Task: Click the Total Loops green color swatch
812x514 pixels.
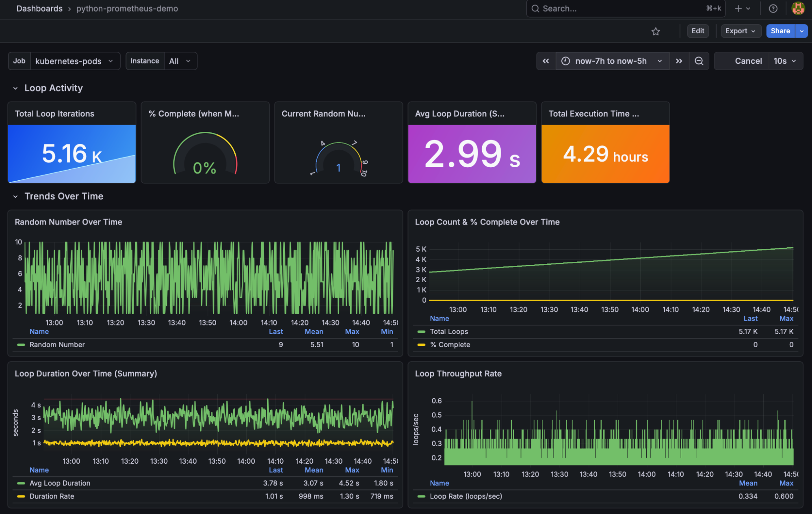Action: [x=421, y=332]
